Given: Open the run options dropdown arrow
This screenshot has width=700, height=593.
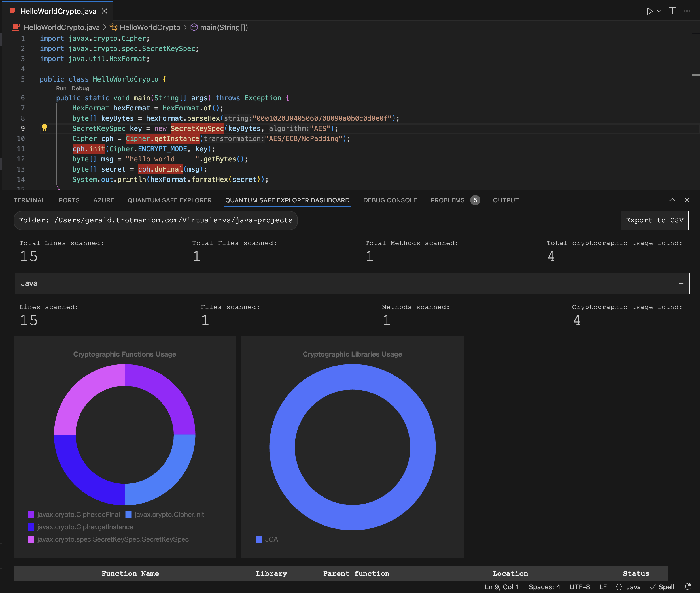Looking at the screenshot, I should pyautogui.click(x=659, y=11).
